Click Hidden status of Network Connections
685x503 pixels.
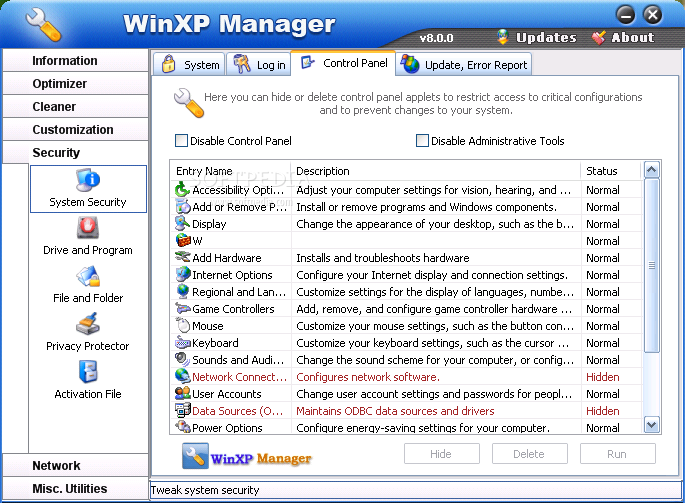(x=602, y=377)
